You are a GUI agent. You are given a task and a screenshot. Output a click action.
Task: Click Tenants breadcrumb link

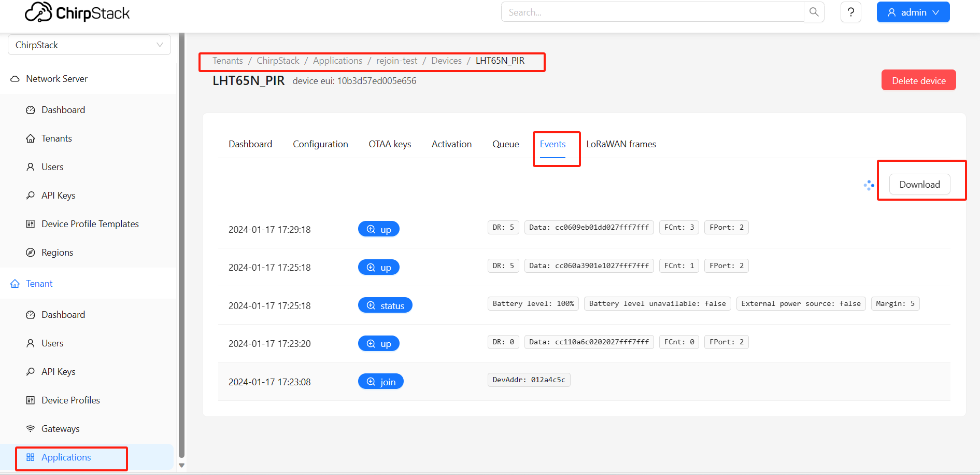pyautogui.click(x=228, y=61)
